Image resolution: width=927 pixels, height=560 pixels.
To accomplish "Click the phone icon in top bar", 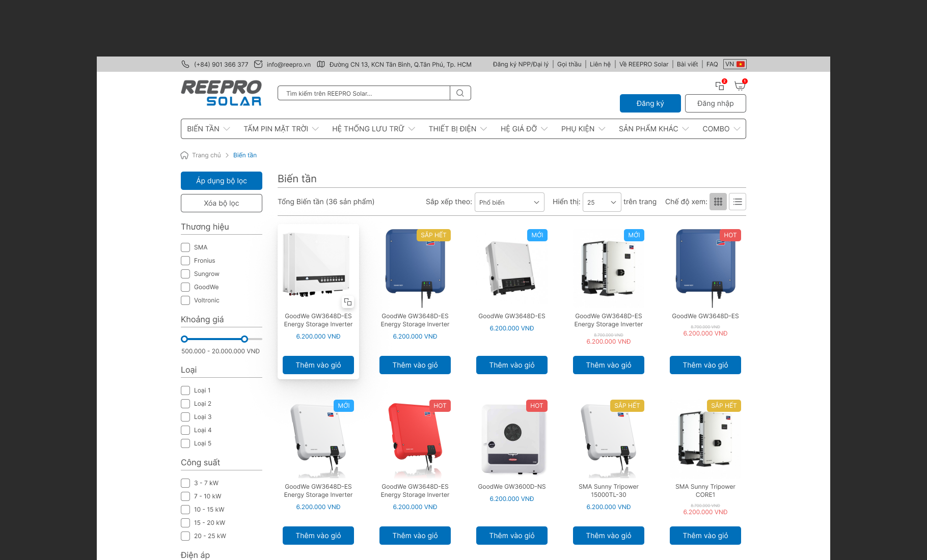I will (185, 64).
